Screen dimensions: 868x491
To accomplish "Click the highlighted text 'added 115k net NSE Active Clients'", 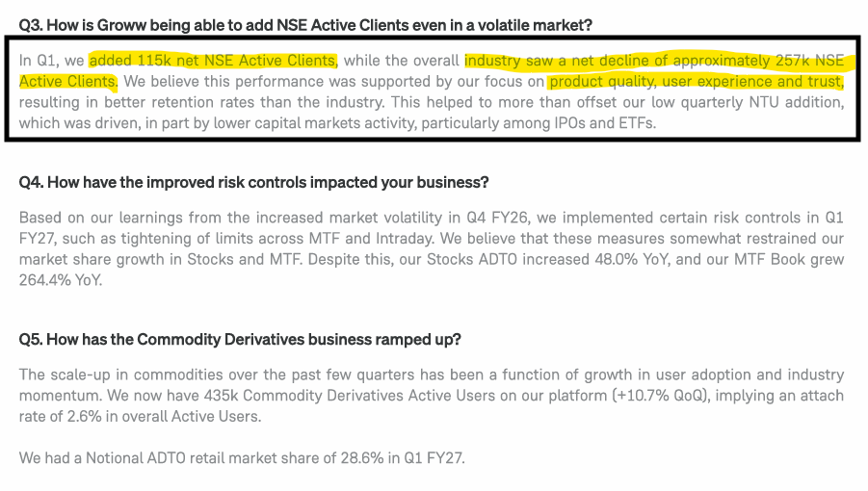I will 213,61.
